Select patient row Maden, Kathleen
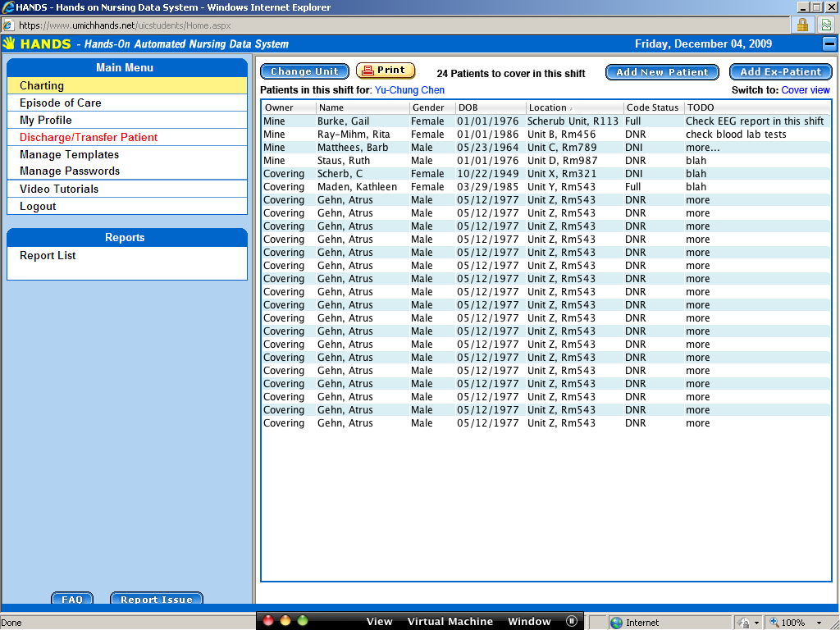This screenshot has height=630, width=840. tap(546, 187)
